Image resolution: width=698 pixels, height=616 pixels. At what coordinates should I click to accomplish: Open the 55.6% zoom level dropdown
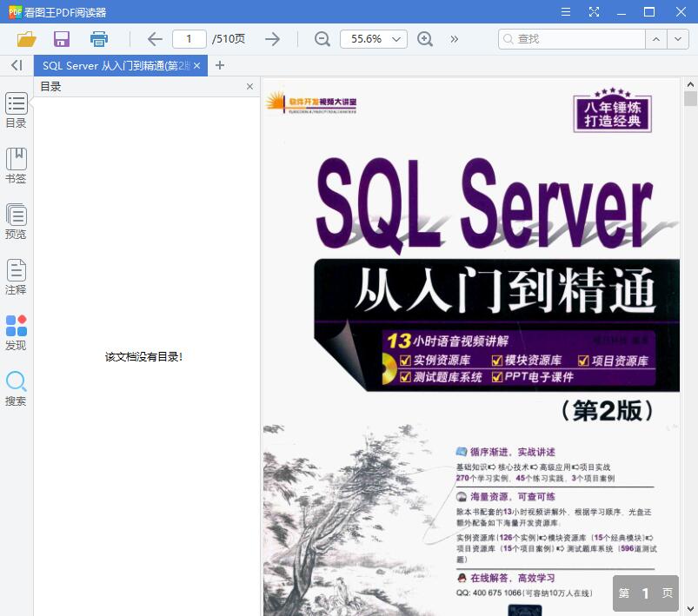(x=374, y=39)
